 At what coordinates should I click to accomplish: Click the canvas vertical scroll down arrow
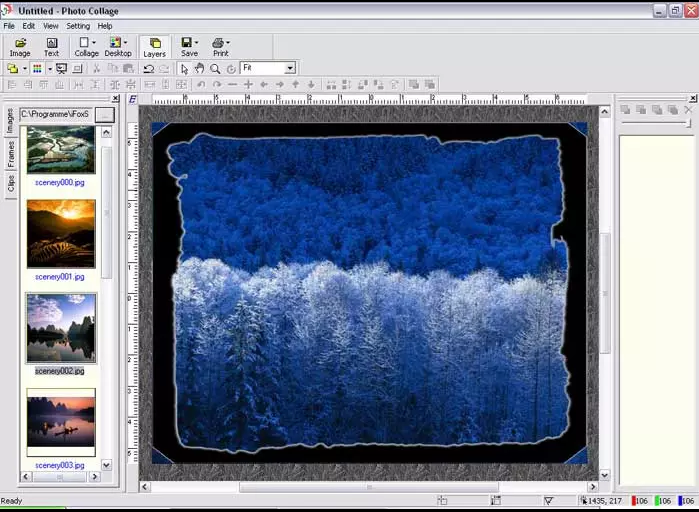[604, 475]
